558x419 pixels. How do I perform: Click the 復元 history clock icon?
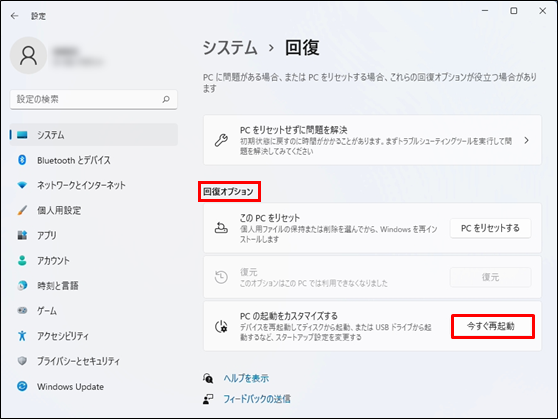[x=221, y=277]
